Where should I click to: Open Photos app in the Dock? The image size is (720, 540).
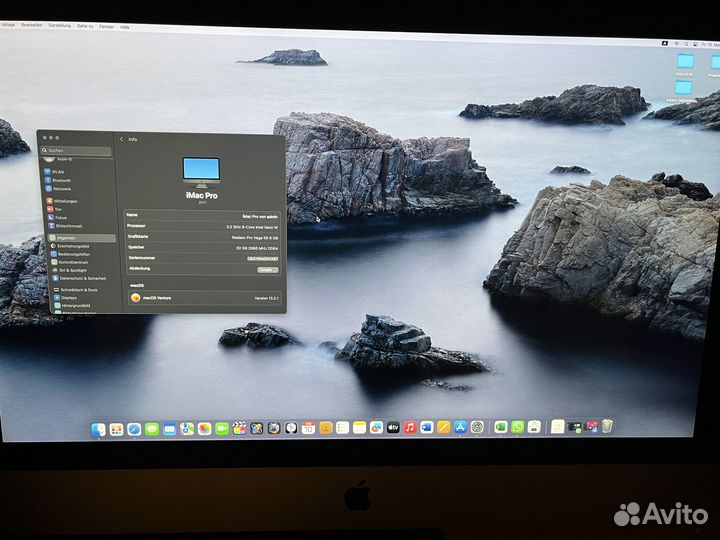pos(204,429)
